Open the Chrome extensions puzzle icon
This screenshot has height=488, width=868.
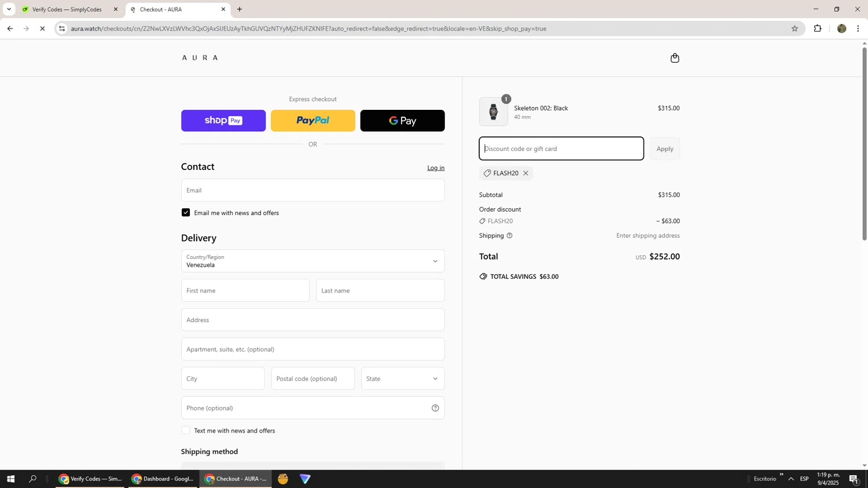coord(818,28)
